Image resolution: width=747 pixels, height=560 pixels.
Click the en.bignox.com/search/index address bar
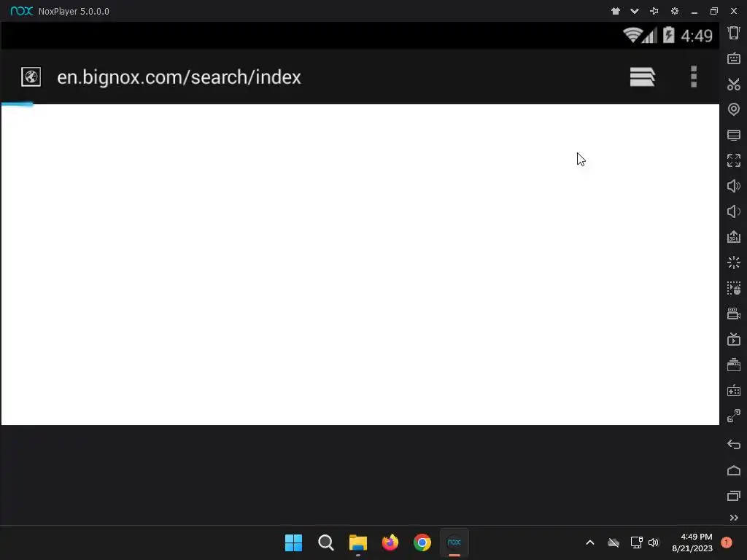point(179,77)
